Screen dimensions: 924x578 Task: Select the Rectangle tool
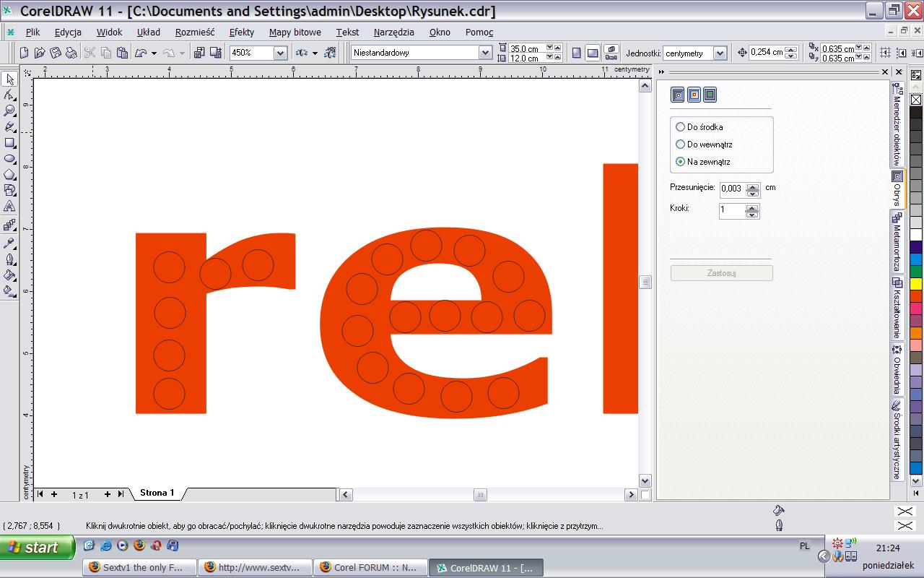pos(9,142)
